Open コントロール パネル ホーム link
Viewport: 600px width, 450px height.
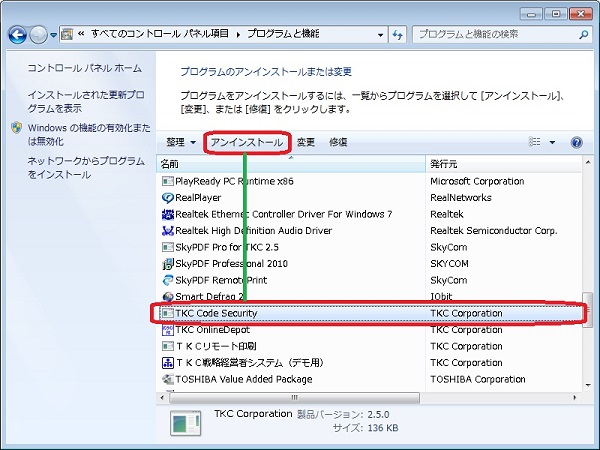pyautogui.click(x=85, y=68)
